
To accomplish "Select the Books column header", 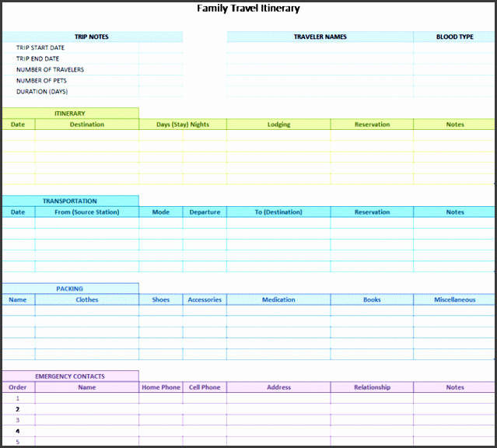I will (372, 299).
